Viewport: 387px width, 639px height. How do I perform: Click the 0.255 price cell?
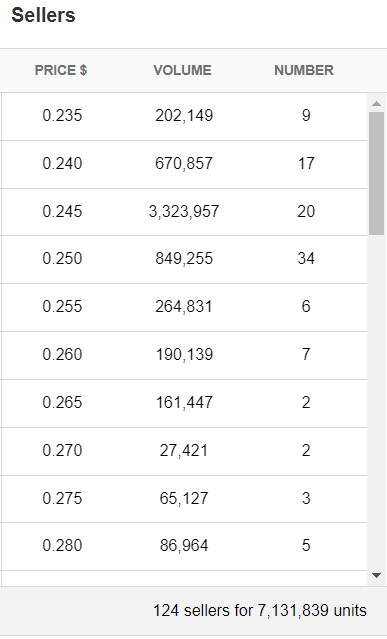click(x=62, y=306)
